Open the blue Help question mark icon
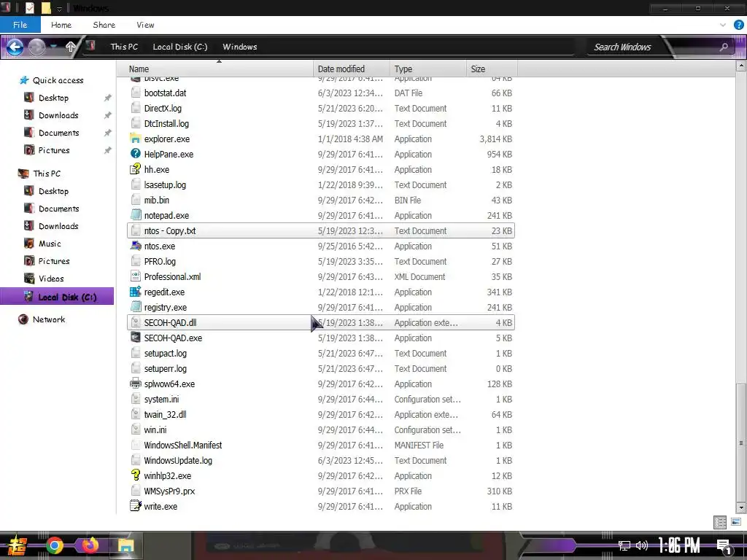This screenshot has height=560, width=747. [738, 25]
